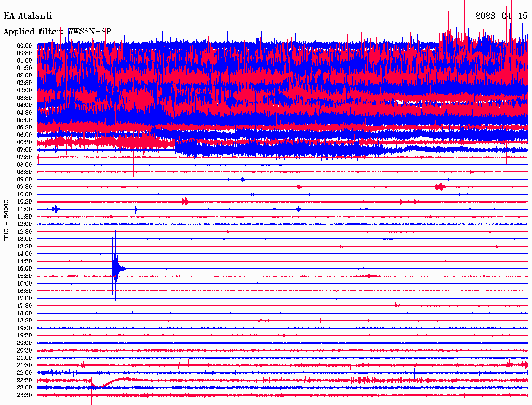The height and width of the screenshot is (405, 532).
Task: Select the 13:30 time label
Action: click(24, 247)
